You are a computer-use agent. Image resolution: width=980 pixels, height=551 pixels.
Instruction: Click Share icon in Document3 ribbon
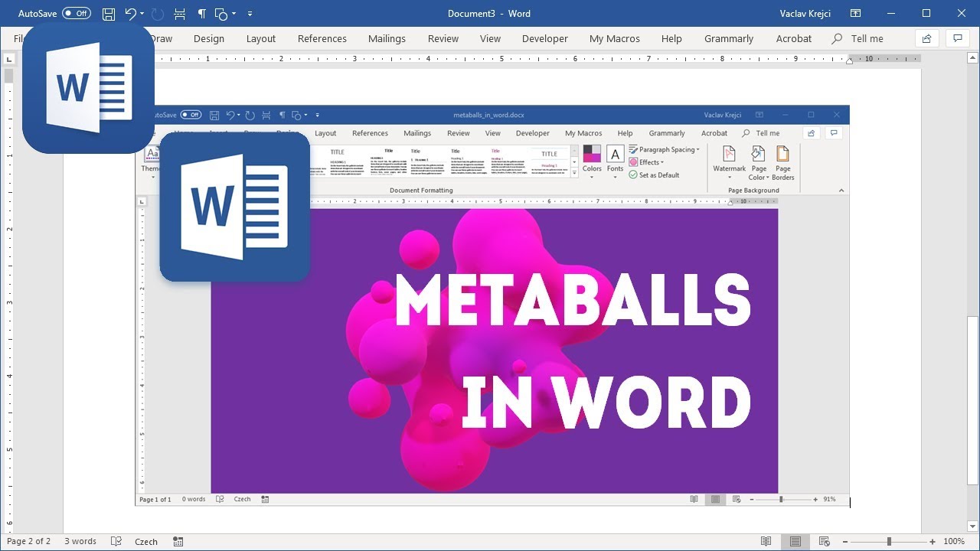927,38
